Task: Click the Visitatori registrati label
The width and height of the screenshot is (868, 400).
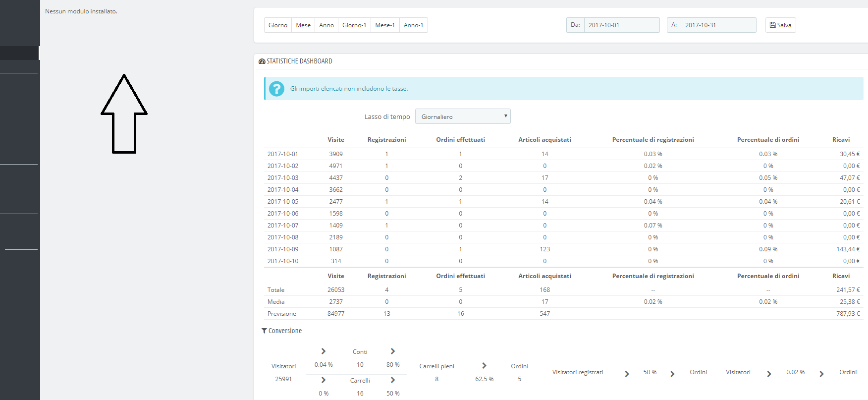Action: pyautogui.click(x=578, y=372)
